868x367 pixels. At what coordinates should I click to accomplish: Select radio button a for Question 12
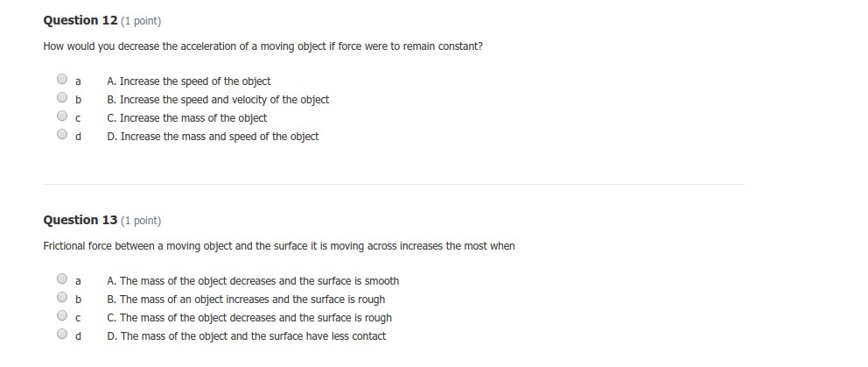click(62, 80)
